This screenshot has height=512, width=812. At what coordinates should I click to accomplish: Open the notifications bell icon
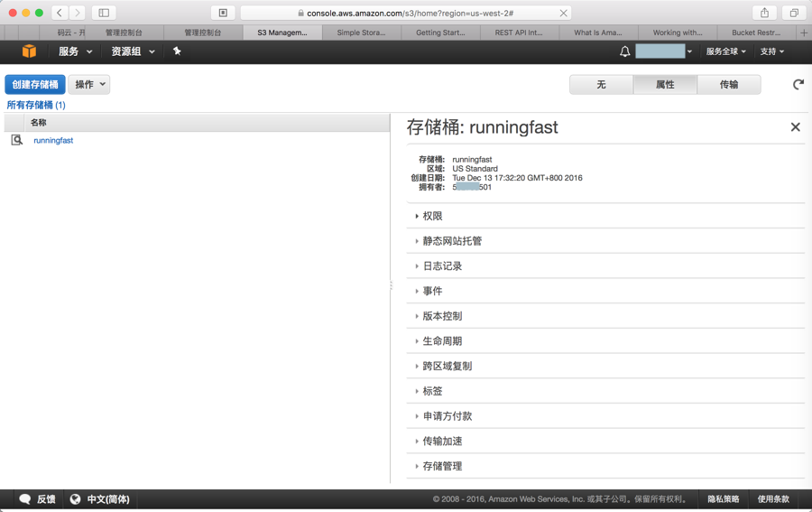tap(624, 51)
